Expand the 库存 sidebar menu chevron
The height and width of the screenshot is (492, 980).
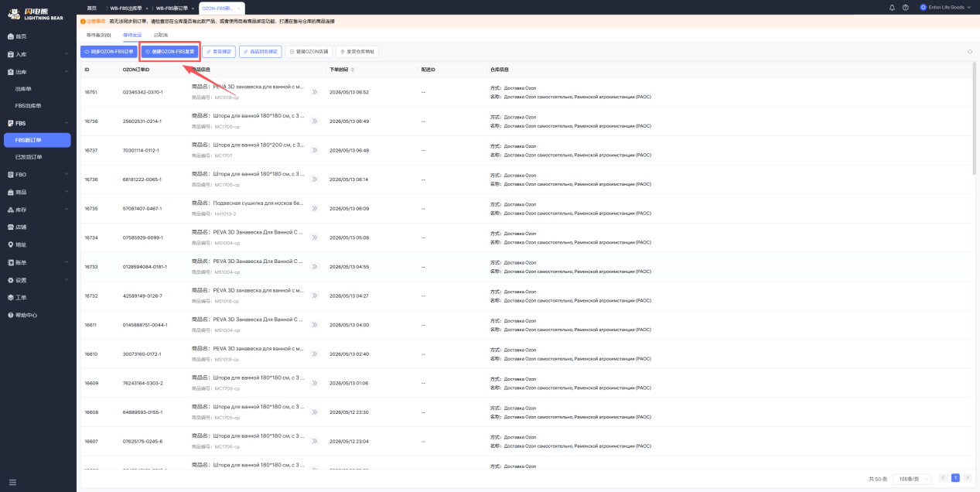(x=67, y=210)
